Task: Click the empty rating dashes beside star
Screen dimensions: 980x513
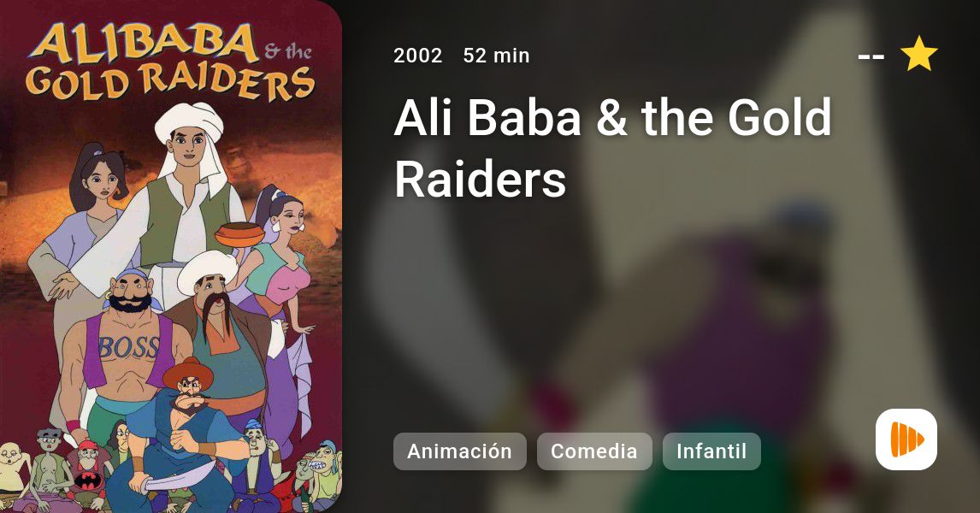Action: [x=871, y=56]
